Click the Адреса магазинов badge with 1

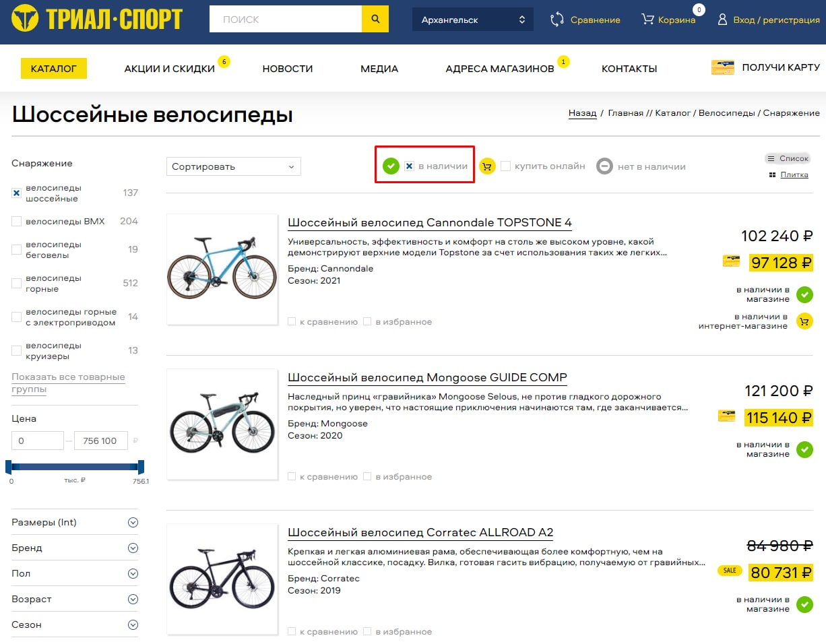[x=563, y=62]
